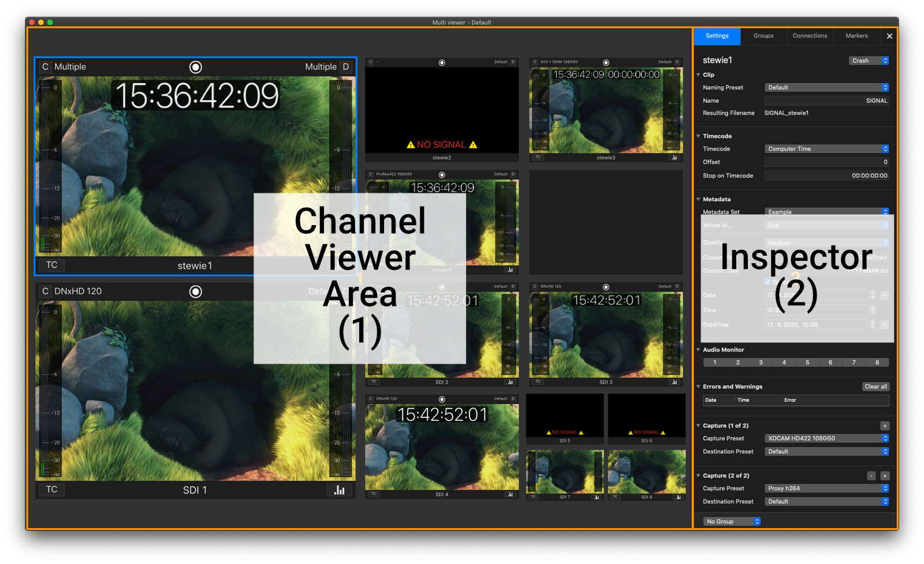The image size is (924, 564).
Task: Select the SDI 5 no-signal viewer
Action: pos(564,419)
